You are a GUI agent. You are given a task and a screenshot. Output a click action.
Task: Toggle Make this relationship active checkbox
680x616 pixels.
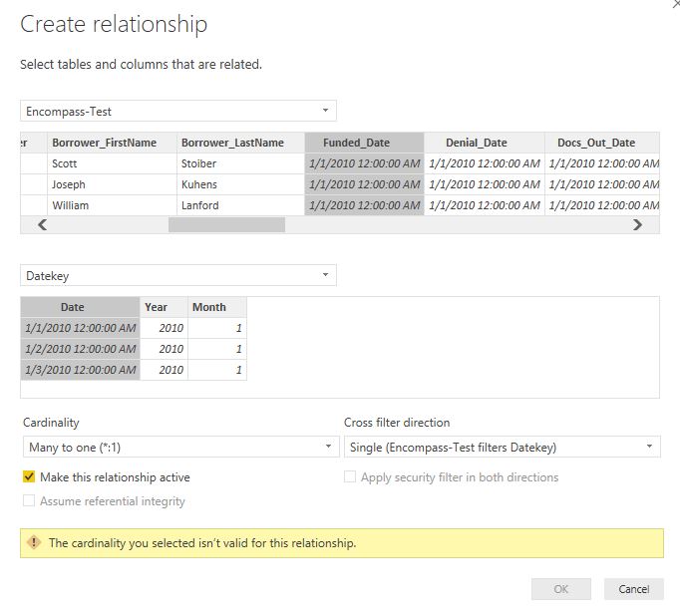(x=29, y=476)
